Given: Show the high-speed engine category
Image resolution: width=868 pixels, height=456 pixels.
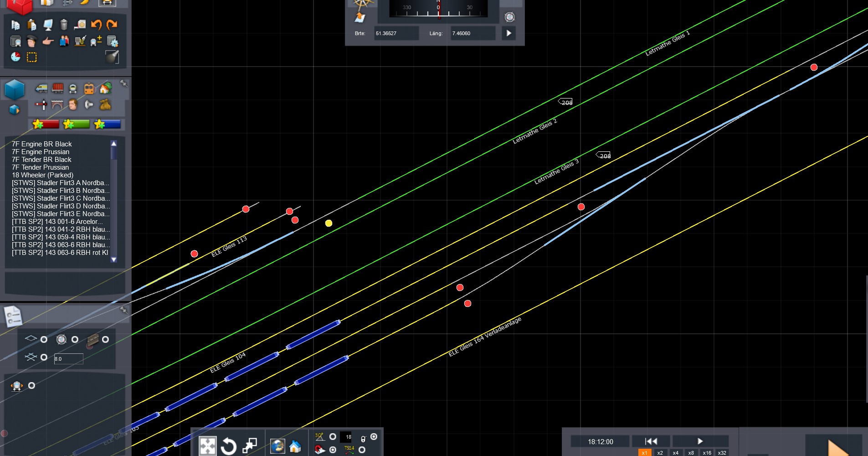Looking at the screenshot, I should tap(41, 88).
